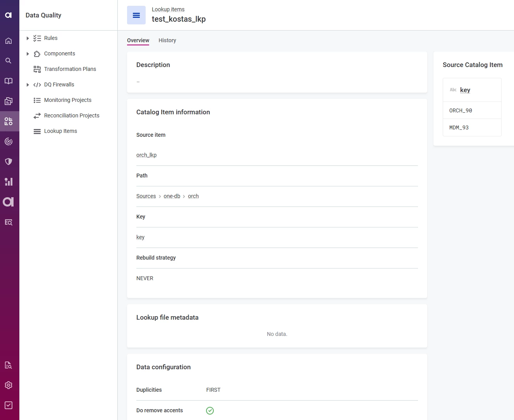Image resolution: width=514 pixels, height=420 pixels.
Task: Open DQ Firewalls section
Action: click(59, 84)
